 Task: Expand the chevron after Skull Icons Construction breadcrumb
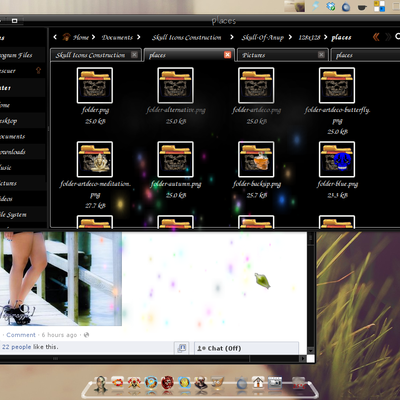232,37
